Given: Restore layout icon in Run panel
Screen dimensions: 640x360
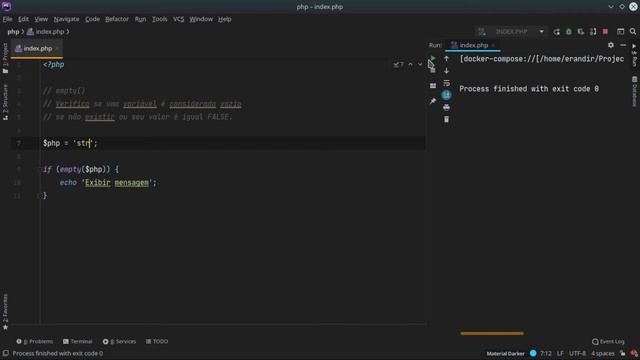Looking at the screenshot, I should click(433, 86).
